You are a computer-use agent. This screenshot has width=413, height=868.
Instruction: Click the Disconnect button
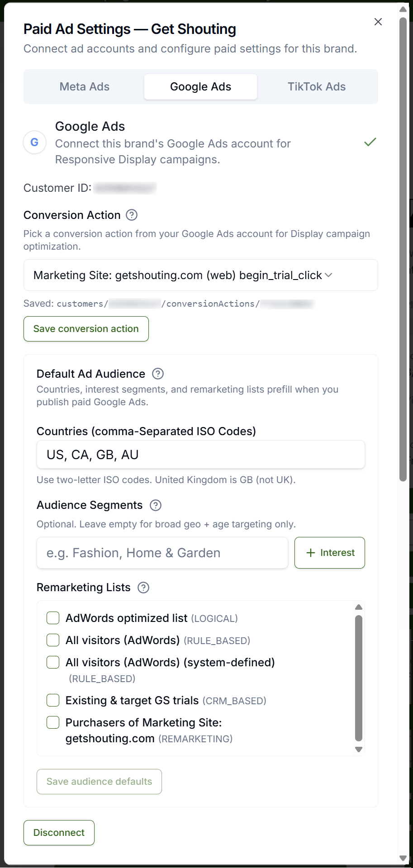59,833
